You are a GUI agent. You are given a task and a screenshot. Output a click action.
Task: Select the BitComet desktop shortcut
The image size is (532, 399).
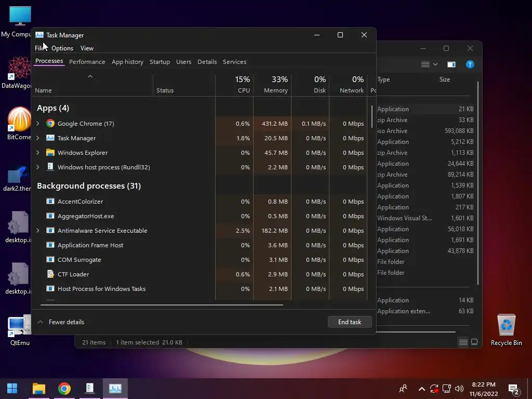point(19,124)
